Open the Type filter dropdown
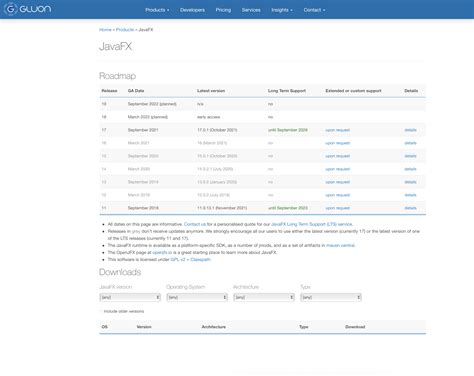Screen dimensions: 474x376 coord(331,297)
